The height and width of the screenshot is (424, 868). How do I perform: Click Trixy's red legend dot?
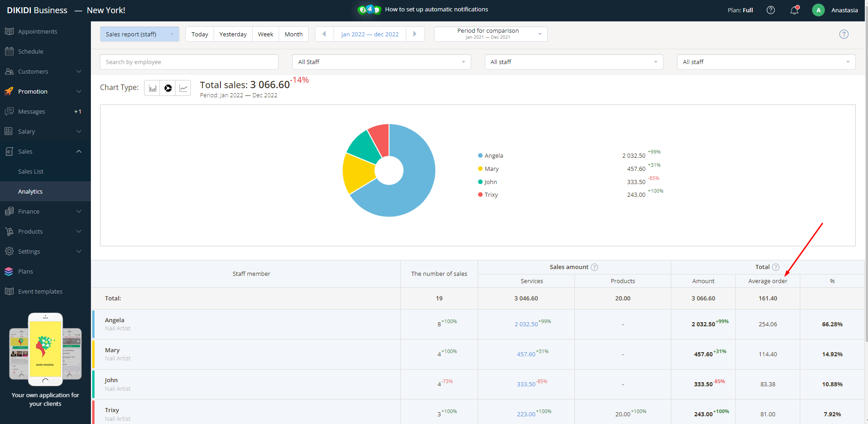480,195
